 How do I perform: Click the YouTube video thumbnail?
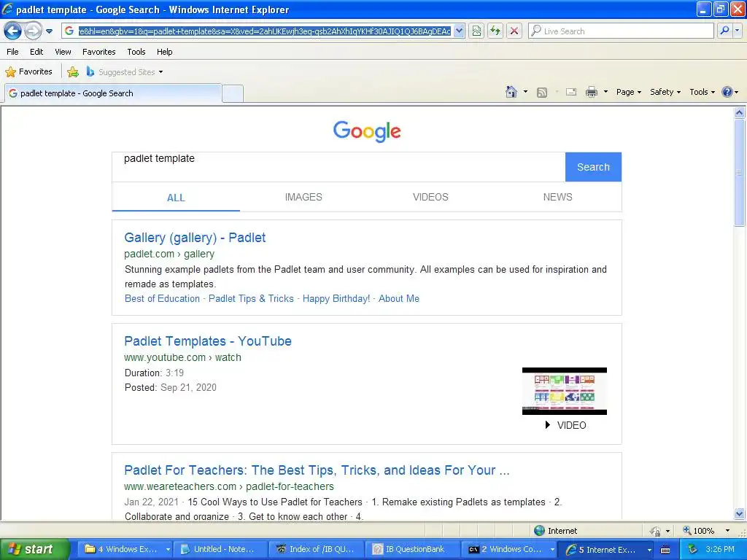[x=565, y=391]
